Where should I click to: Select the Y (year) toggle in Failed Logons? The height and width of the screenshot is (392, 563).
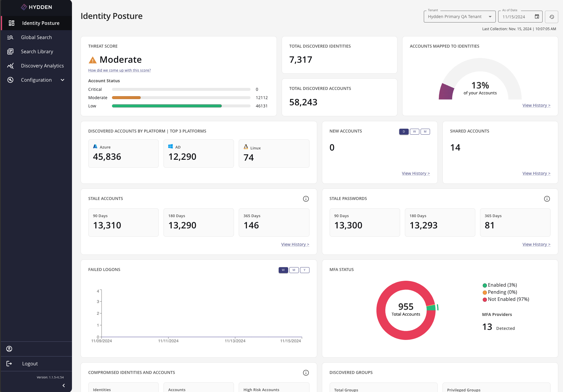(x=304, y=270)
